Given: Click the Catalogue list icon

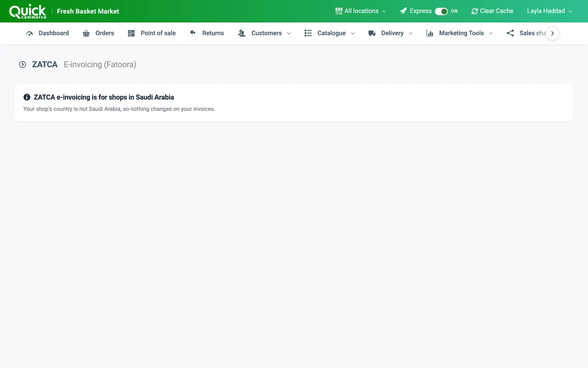Looking at the screenshot, I should [308, 33].
